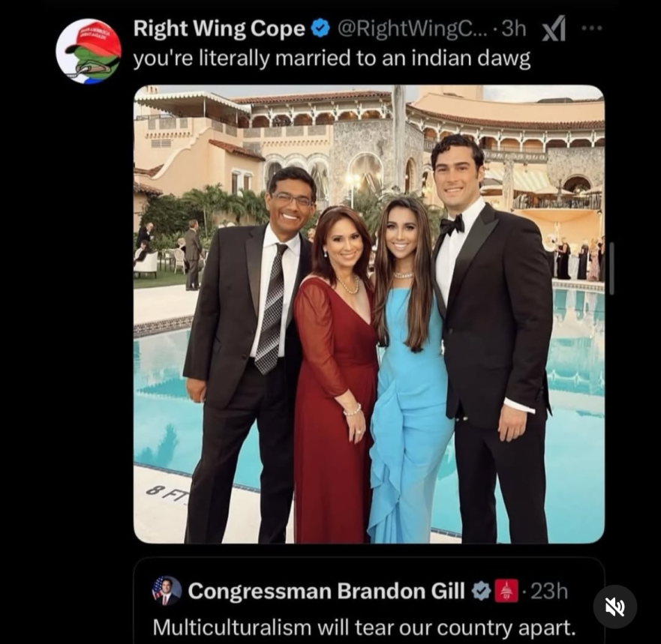Click the scrollbar handle on the right edge
The image size is (661, 644).
(611, 268)
